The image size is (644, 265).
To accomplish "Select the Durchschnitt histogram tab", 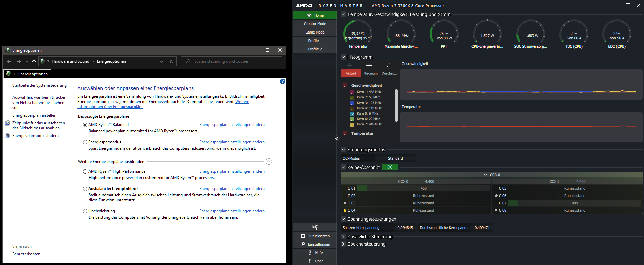I will [389, 73].
